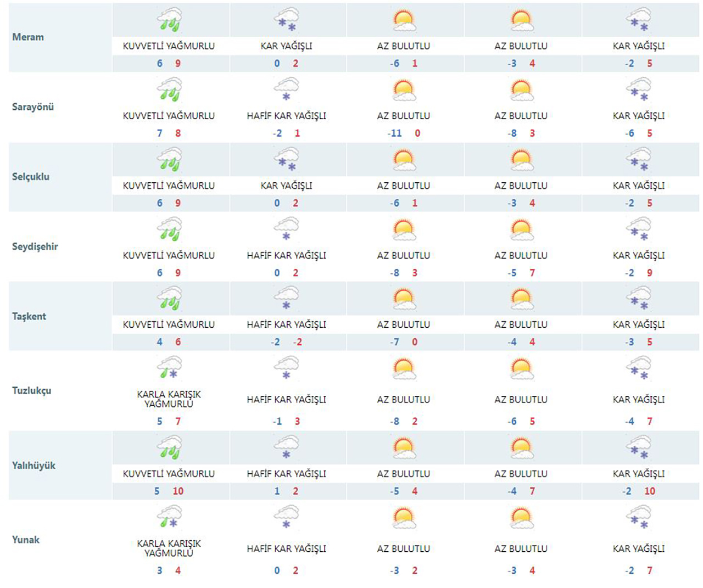Click Meram's heavy rain weather icon
This screenshot has height=588, width=703.
[x=169, y=20]
